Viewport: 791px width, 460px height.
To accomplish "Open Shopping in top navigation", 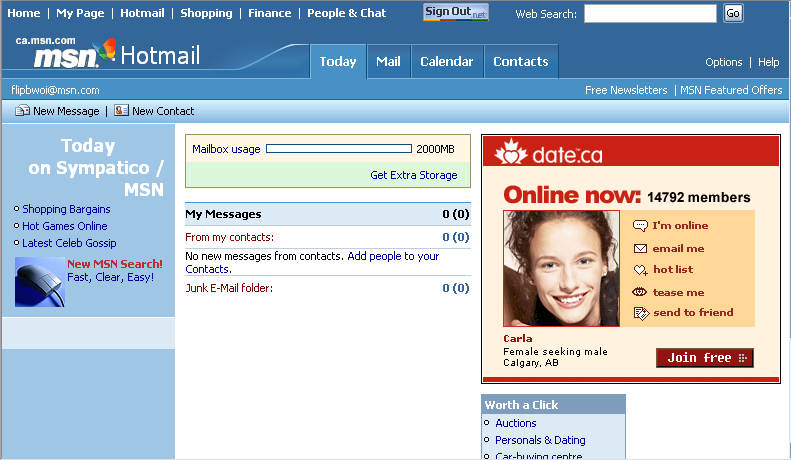I will click(206, 13).
